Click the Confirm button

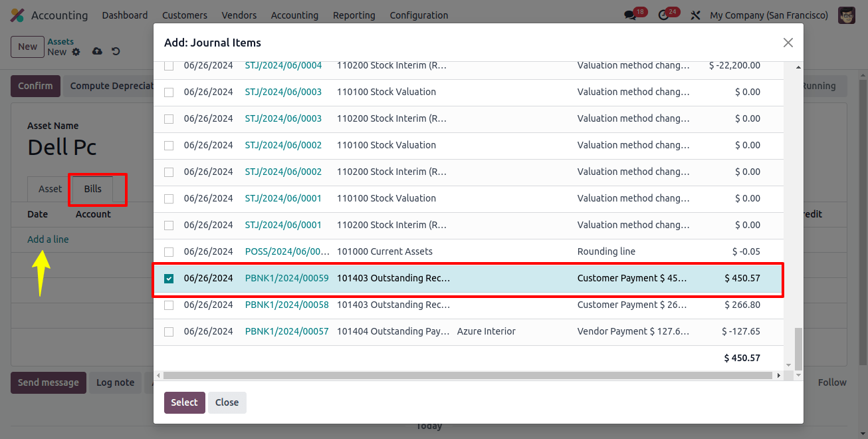coord(35,86)
